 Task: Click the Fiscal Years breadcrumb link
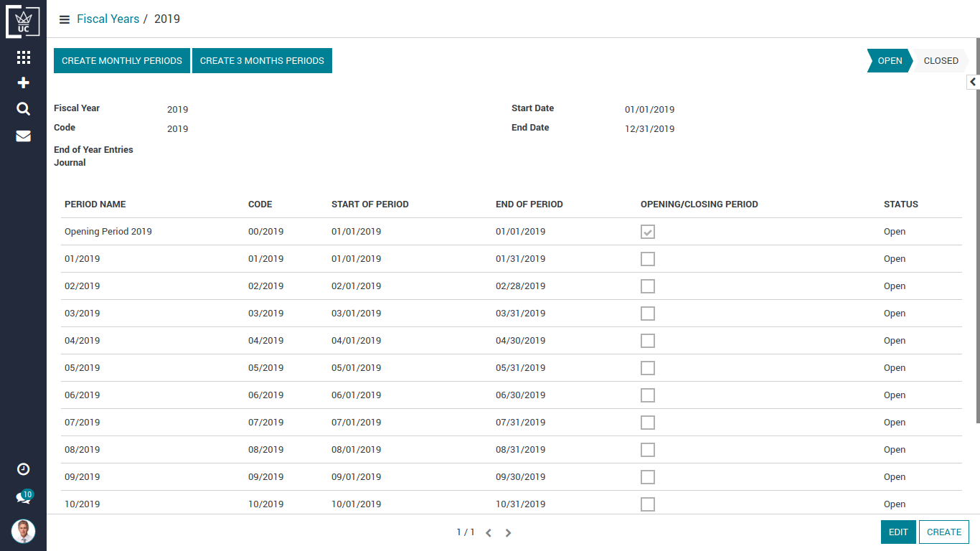108,19
